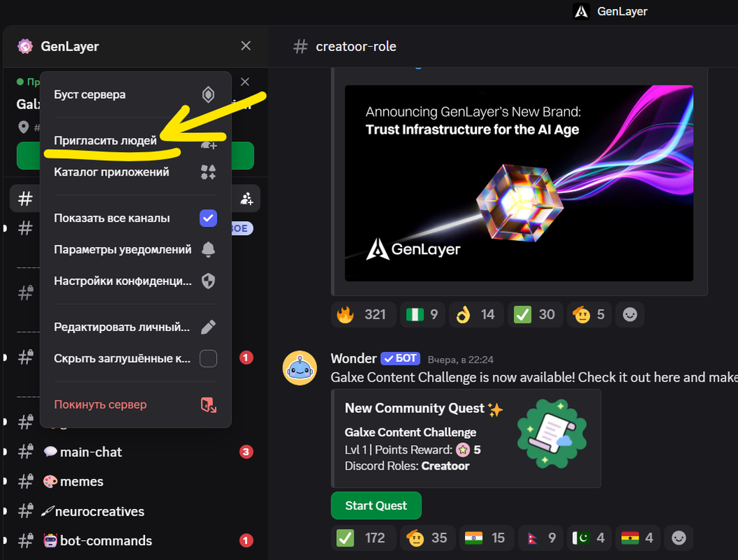Viewport: 738px width, 560px height.
Task: Click the leave server door icon
Action: pyautogui.click(x=208, y=405)
